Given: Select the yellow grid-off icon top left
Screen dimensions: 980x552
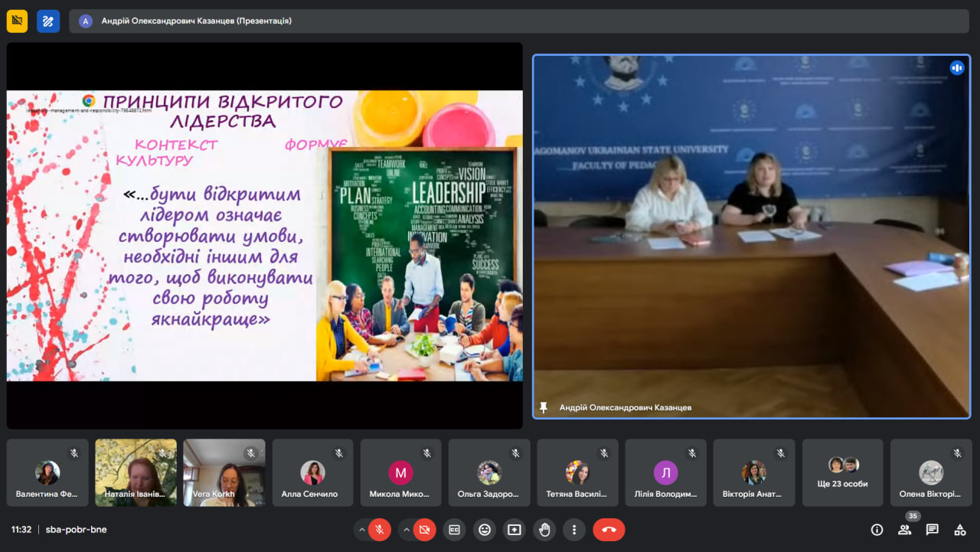Looking at the screenshot, I should (x=16, y=21).
